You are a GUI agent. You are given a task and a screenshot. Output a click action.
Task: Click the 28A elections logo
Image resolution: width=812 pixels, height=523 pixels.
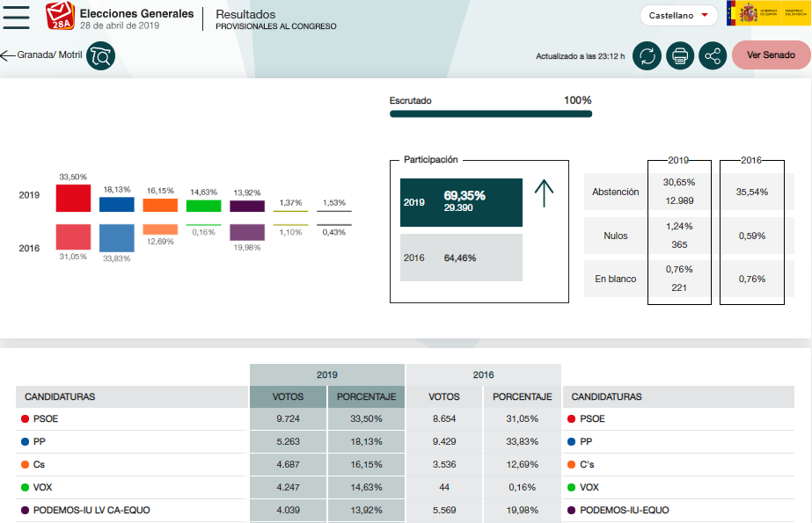tap(60, 16)
